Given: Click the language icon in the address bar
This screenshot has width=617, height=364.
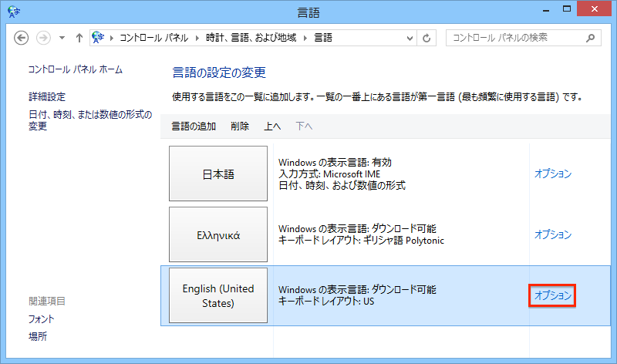Looking at the screenshot, I should (99, 38).
